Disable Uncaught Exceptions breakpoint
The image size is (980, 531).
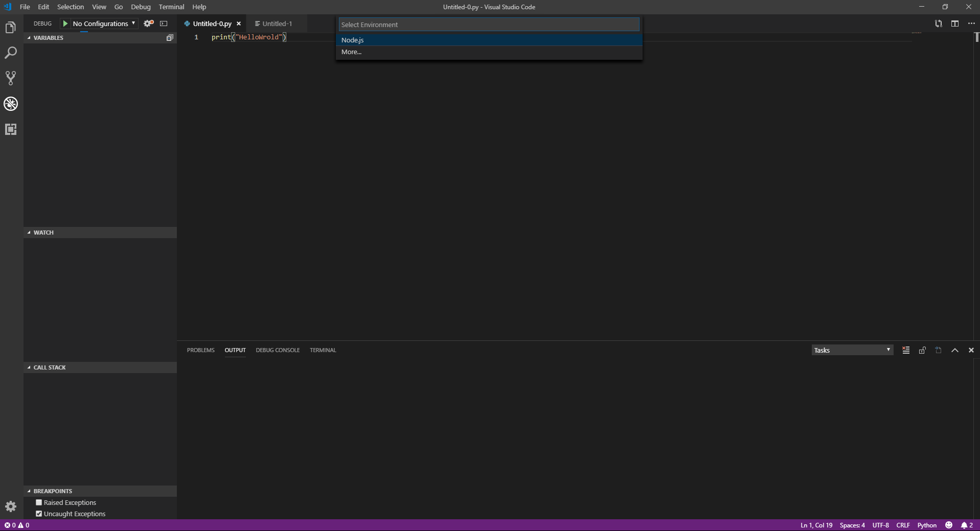pos(39,514)
